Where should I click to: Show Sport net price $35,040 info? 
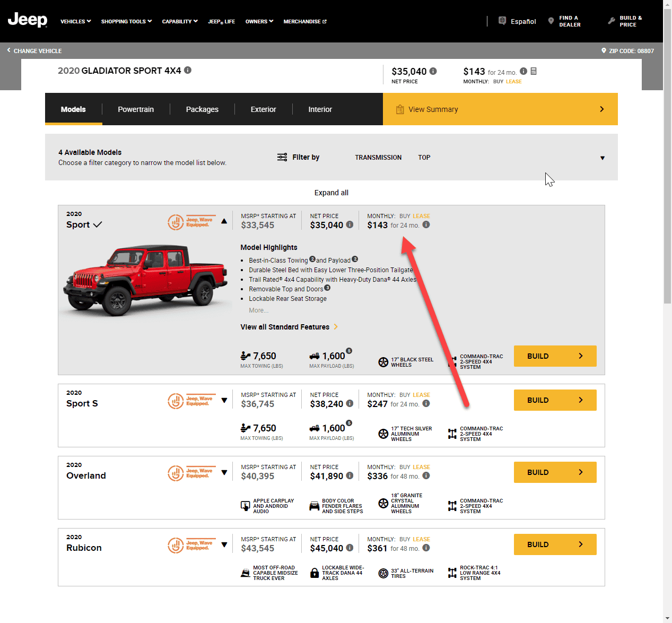point(350,224)
